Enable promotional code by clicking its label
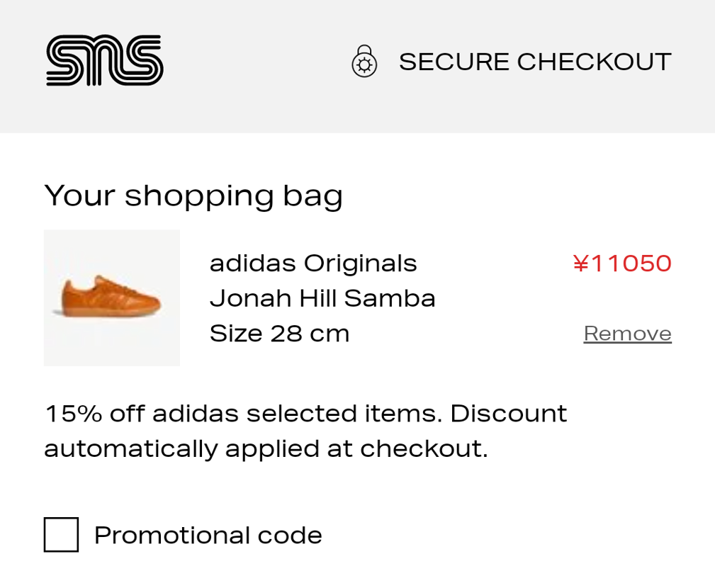715x588 pixels. click(208, 536)
